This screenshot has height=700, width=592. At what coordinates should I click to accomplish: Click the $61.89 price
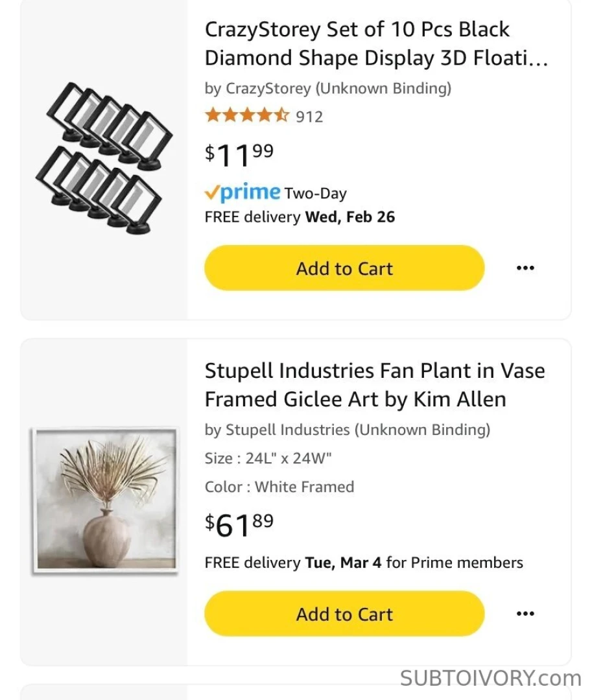click(239, 524)
